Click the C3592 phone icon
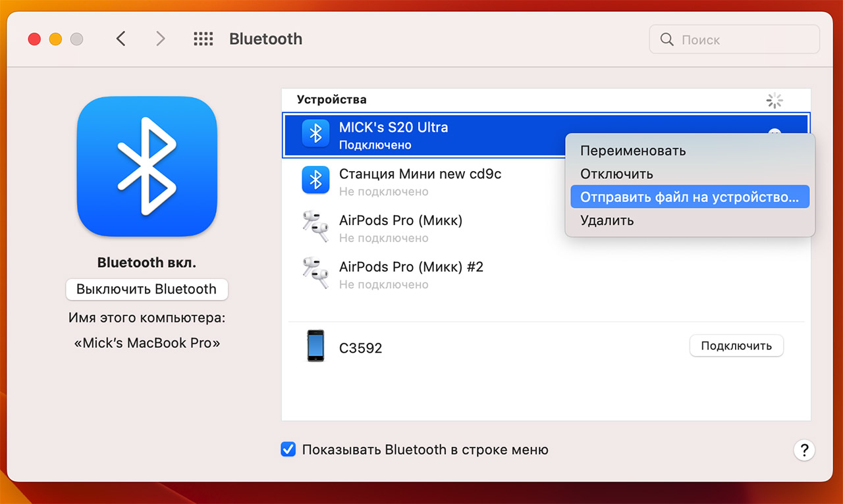Viewport: 843px width, 504px height. 315,346
